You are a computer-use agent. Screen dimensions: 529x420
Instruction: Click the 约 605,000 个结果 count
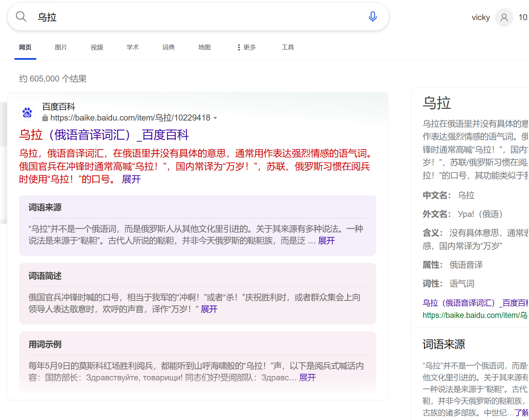pyautogui.click(x=53, y=79)
